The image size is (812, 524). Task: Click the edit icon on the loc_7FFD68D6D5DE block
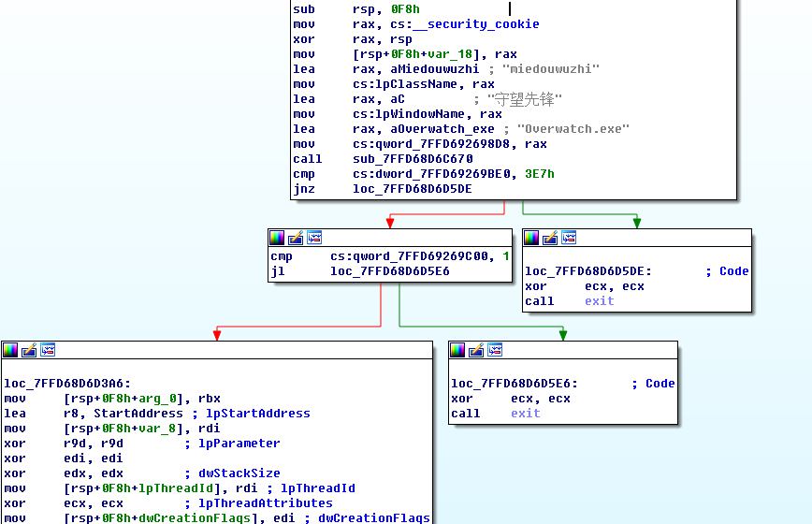click(550, 238)
